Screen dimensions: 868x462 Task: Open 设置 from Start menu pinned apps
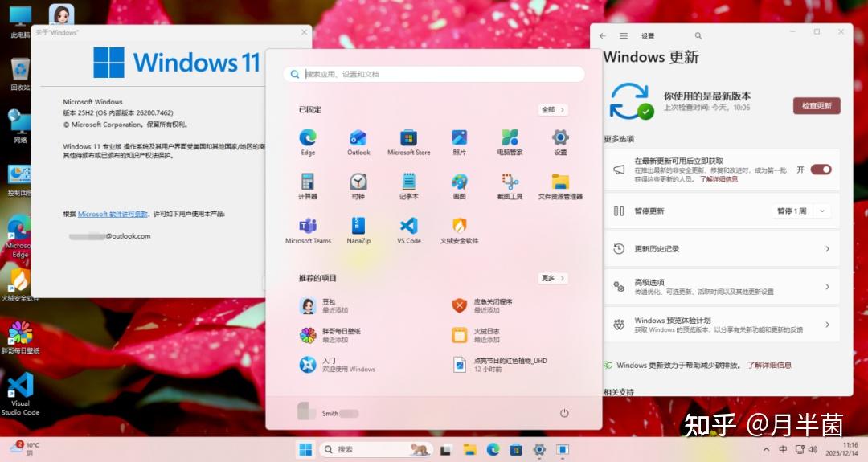click(560, 141)
